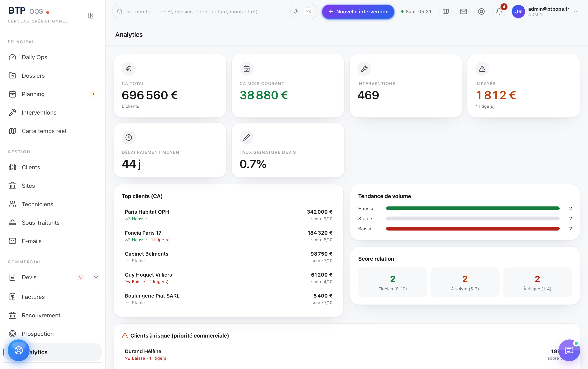Click the Fidèles (8-10) score tile

393,282
